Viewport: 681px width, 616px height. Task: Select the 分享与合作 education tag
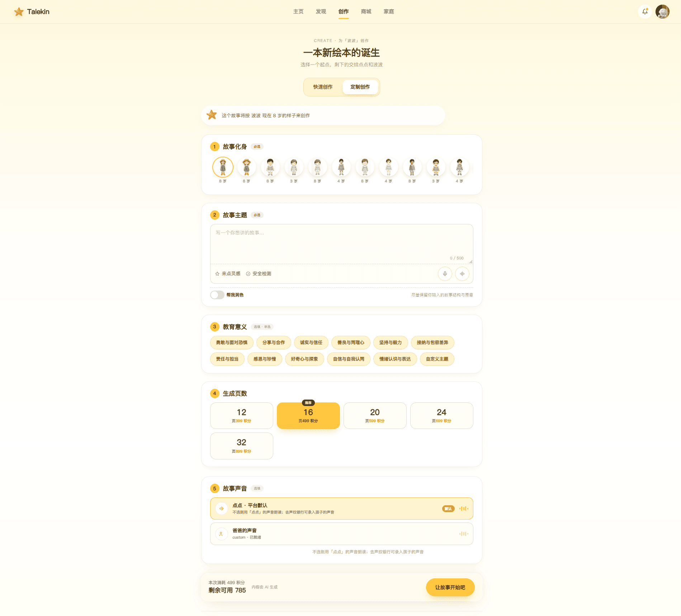(x=274, y=343)
